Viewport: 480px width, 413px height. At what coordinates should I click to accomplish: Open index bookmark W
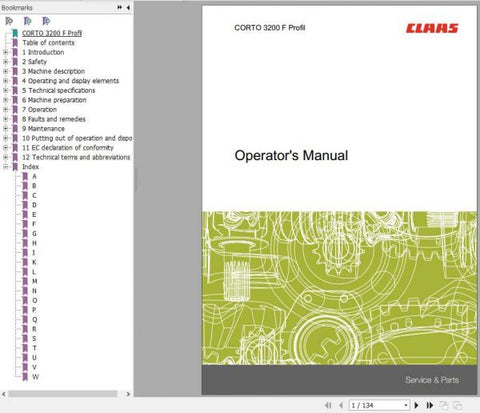[35, 377]
